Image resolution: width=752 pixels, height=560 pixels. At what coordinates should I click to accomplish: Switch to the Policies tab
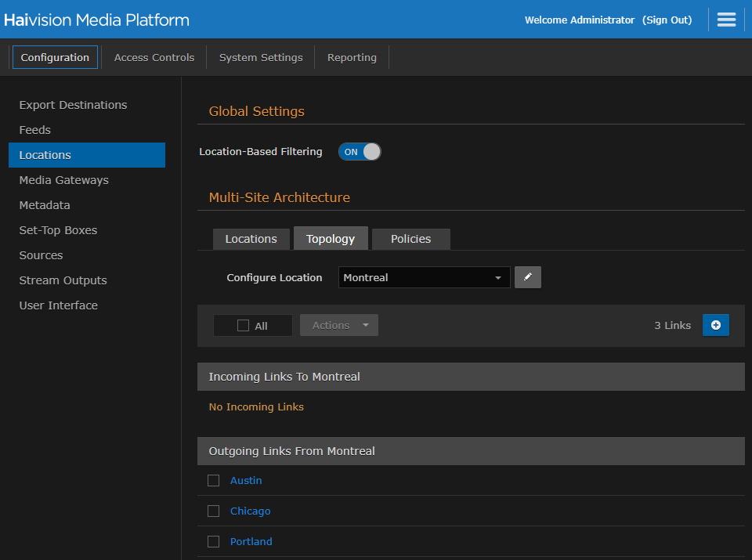pyautogui.click(x=410, y=239)
